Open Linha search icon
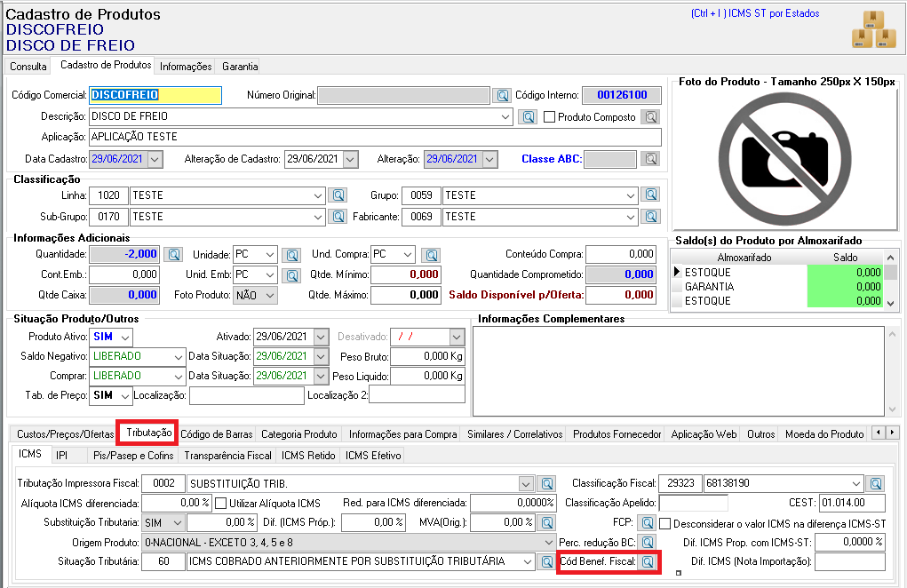The height and width of the screenshot is (588, 907). [x=338, y=195]
